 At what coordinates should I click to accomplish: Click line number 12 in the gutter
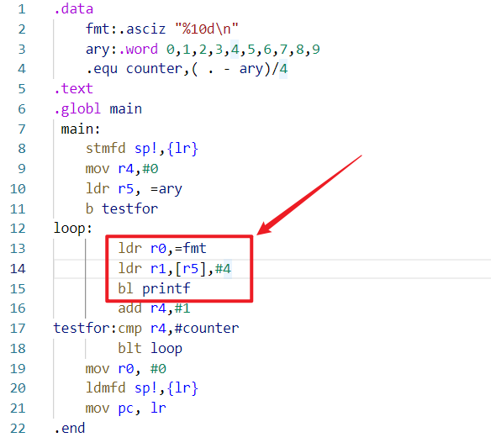(x=18, y=229)
